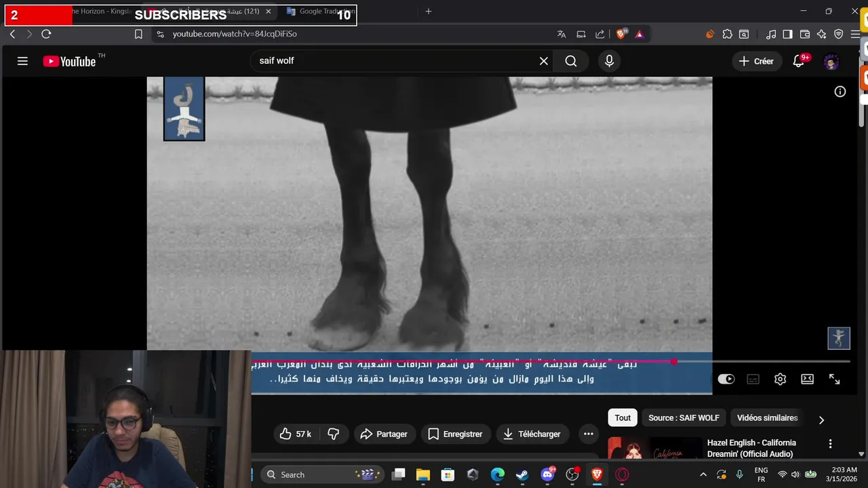Show video info card icon
Viewport: 868px width, 488px height.
click(x=840, y=91)
